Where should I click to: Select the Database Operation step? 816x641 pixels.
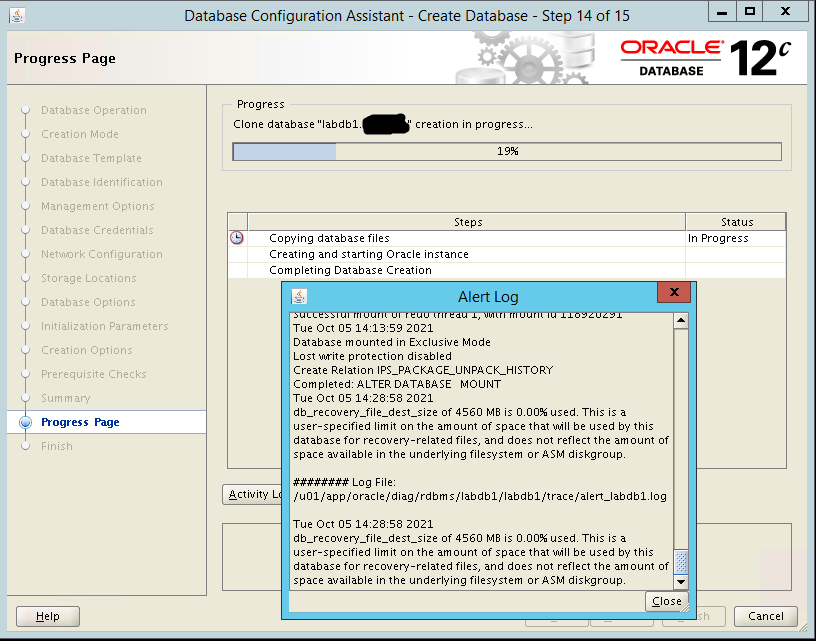94,110
